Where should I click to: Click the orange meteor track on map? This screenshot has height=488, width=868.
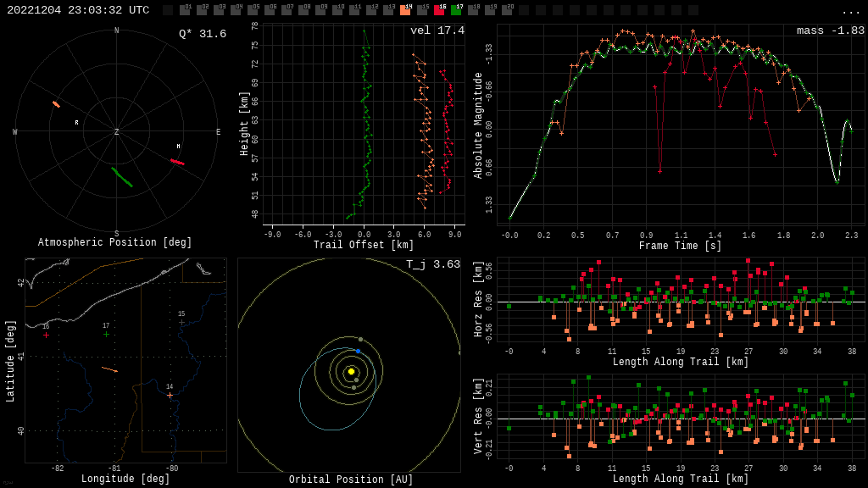pos(109,369)
